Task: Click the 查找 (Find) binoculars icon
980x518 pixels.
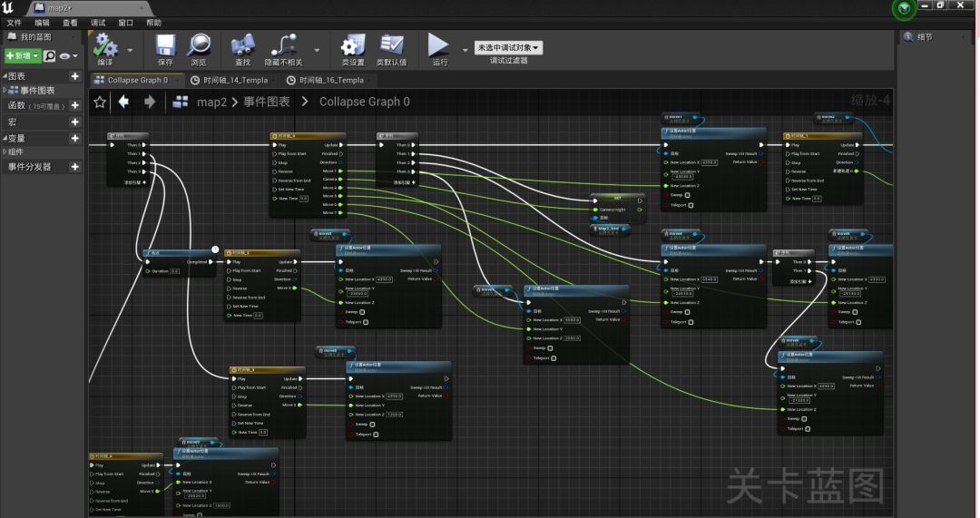Action: [242, 46]
